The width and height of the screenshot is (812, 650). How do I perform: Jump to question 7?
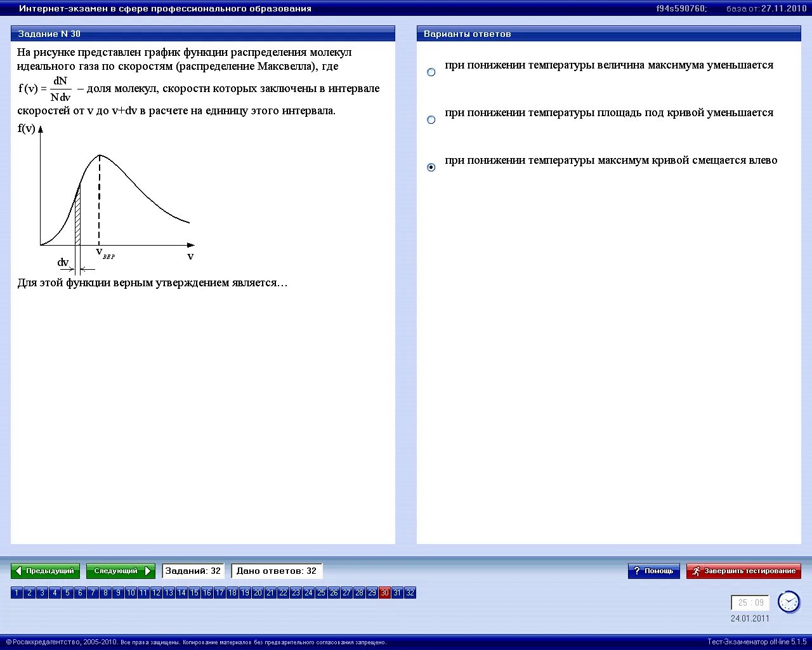pos(93,593)
